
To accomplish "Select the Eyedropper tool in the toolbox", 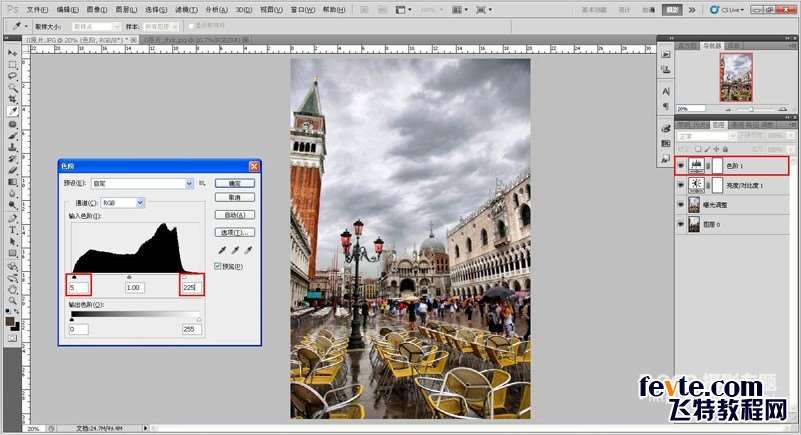I will tap(13, 111).
